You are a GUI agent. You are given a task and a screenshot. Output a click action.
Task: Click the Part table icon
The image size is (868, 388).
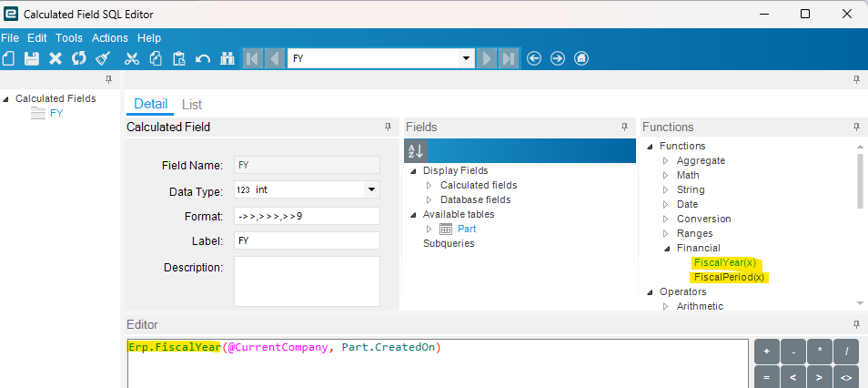coord(446,229)
